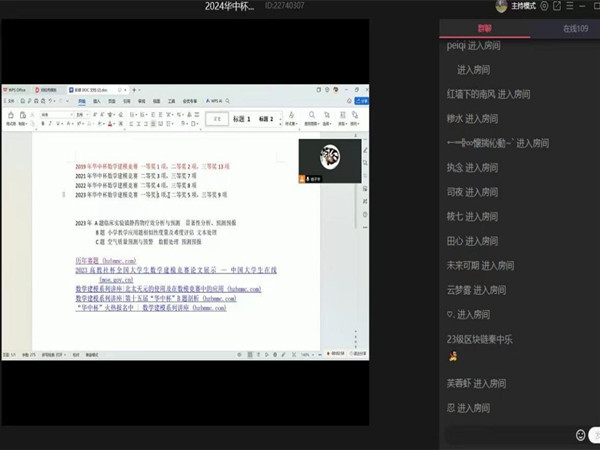Open the 华中杯火热报名中 link
600x450 pixels.
pos(151,308)
